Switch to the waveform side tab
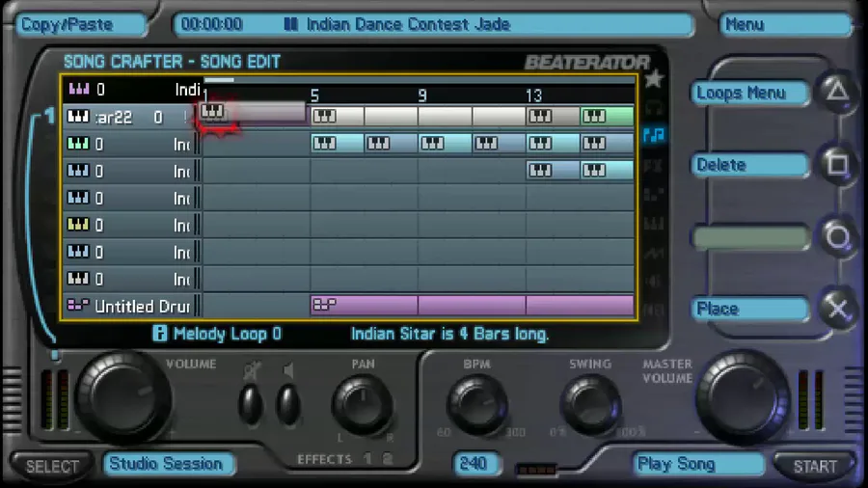The height and width of the screenshot is (488, 868). tap(654, 253)
